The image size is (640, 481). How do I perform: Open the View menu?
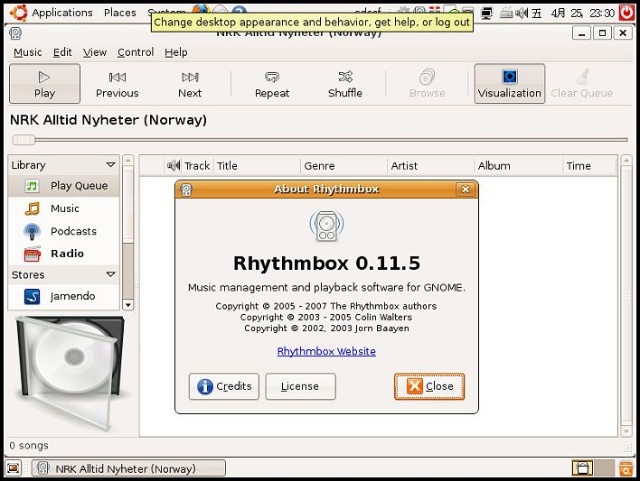point(95,52)
